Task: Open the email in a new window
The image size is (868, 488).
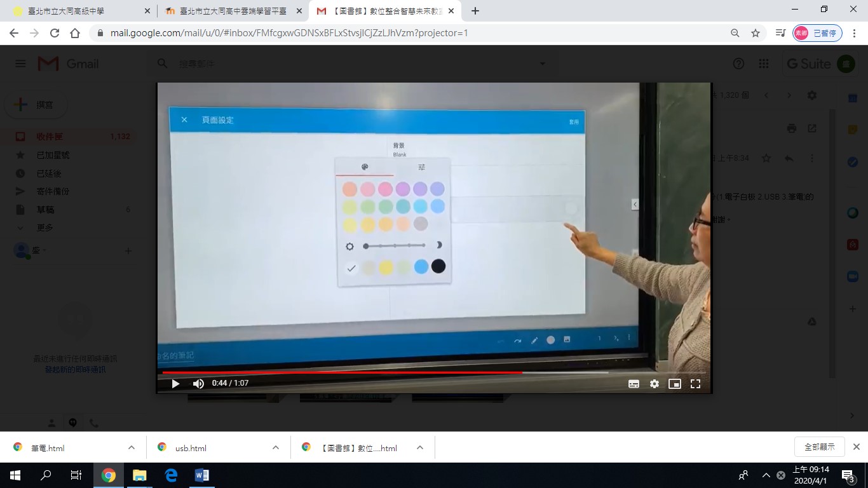Action: [812, 128]
